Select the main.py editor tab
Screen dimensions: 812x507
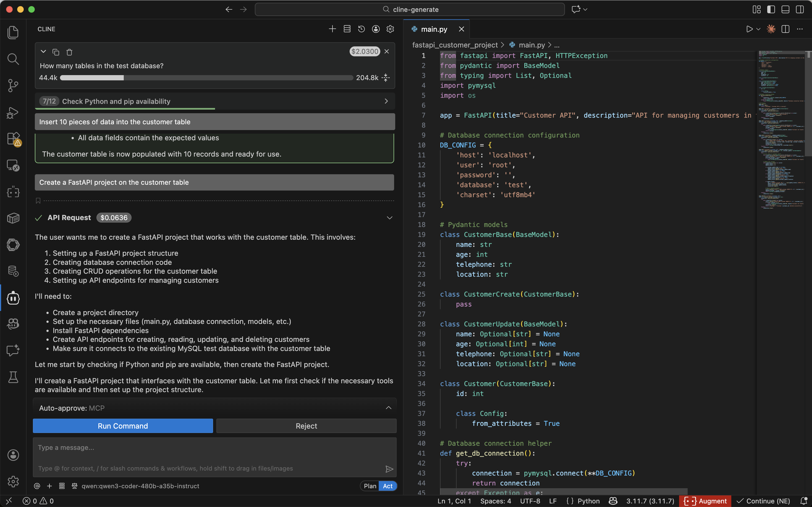coord(434,29)
